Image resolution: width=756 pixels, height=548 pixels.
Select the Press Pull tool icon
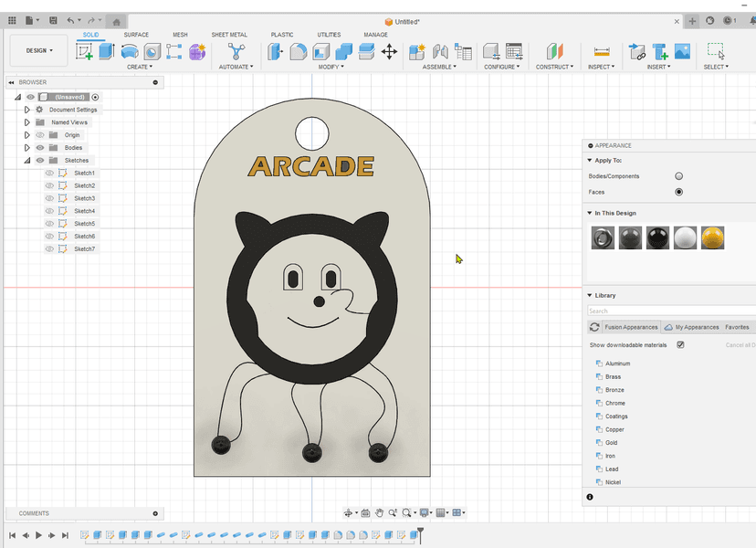[x=275, y=51]
